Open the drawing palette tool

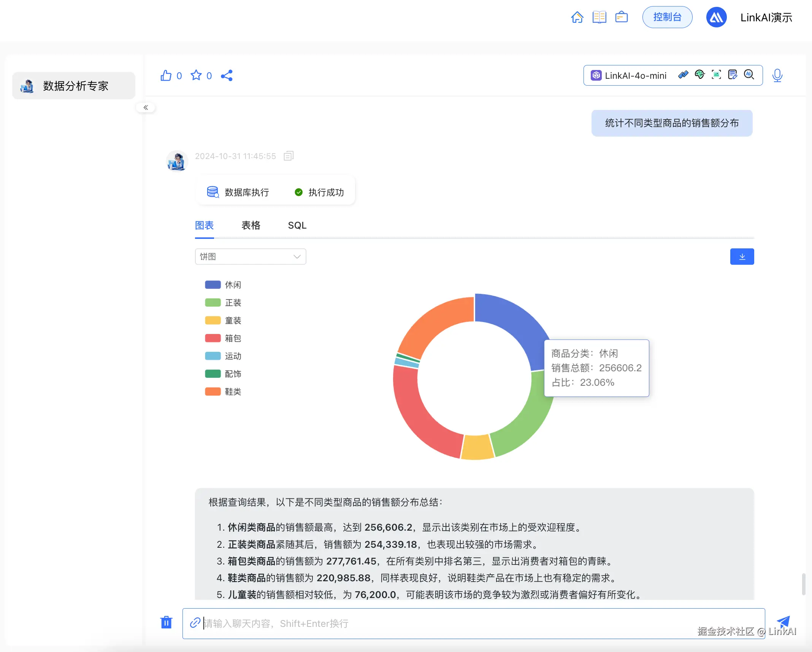click(699, 75)
